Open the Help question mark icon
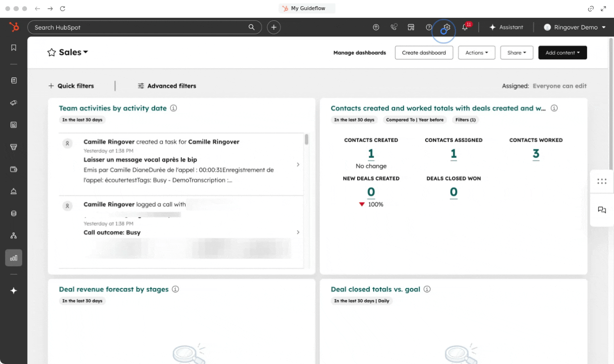The image size is (614, 364). [428, 27]
